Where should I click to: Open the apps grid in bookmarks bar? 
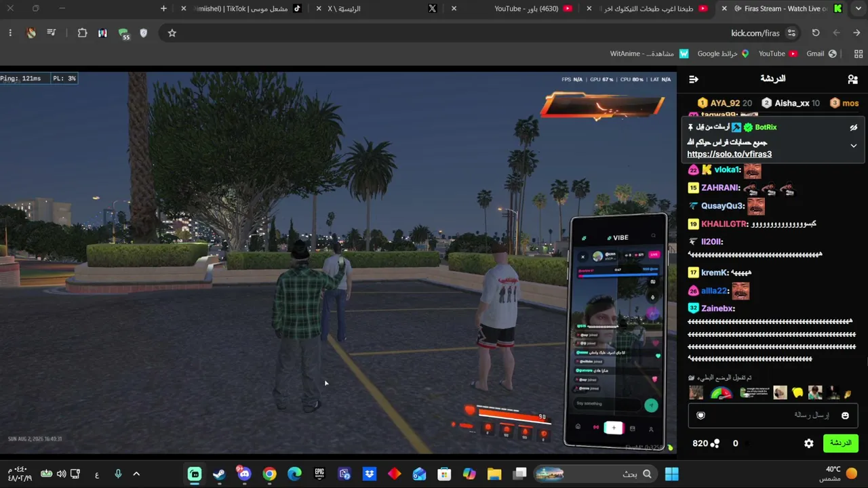point(859,54)
